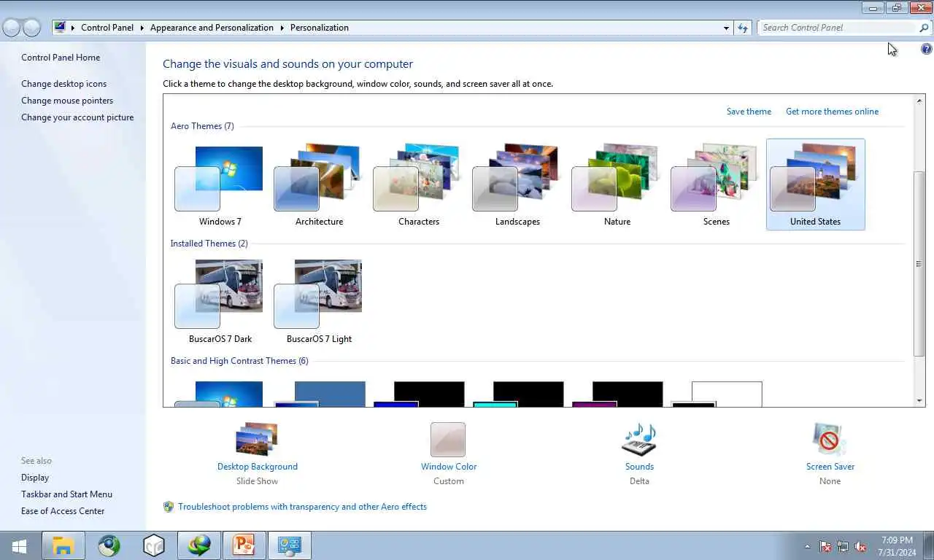
Task: Go back using the Back arrow button
Action: pyautogui.click(x=12, y=28)
